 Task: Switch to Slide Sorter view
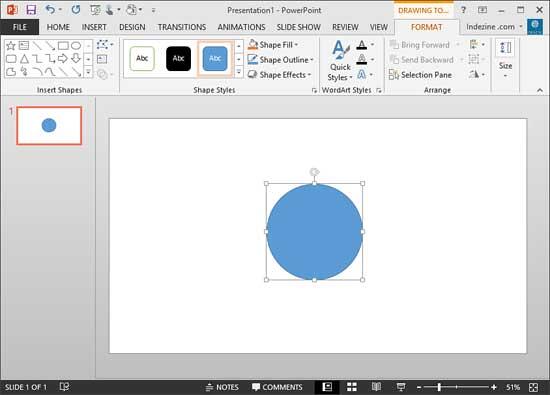point(351,387)
